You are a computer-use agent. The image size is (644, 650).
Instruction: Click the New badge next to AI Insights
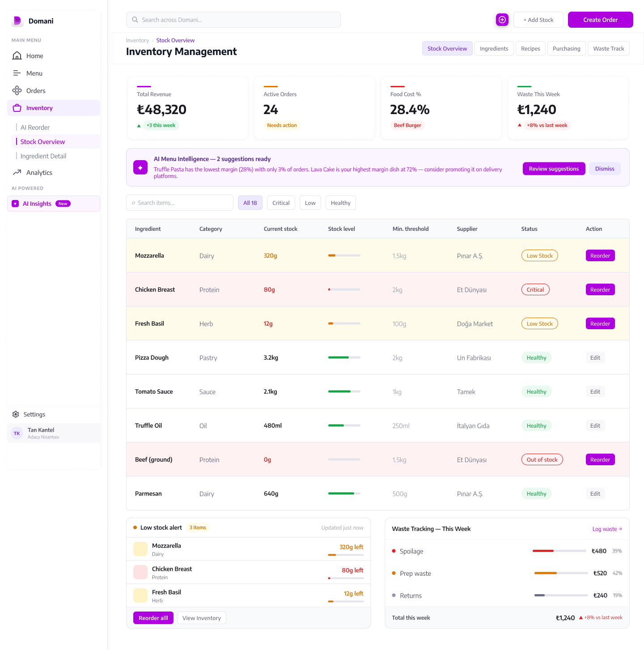pos(63,204)
